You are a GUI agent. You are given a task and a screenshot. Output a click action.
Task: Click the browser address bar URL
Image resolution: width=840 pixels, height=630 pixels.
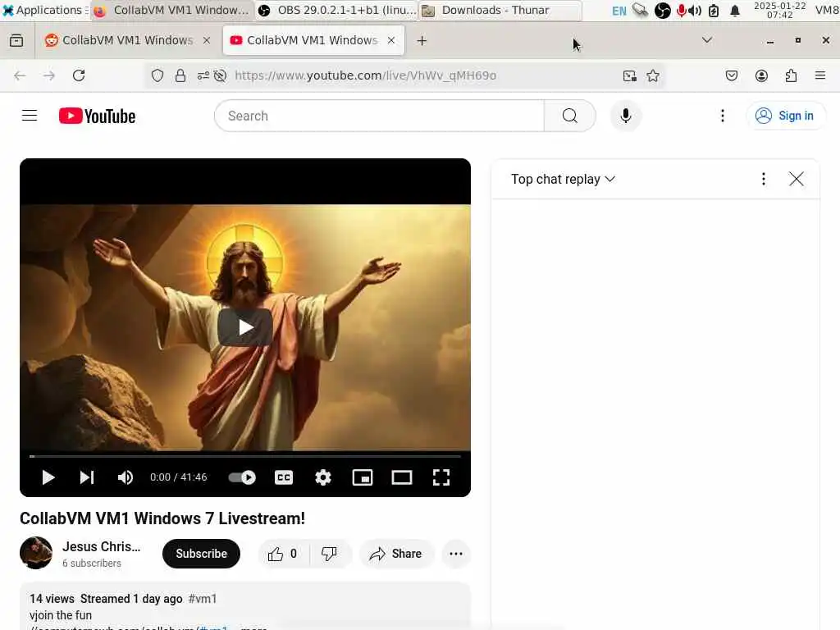[x=365, y=75]
